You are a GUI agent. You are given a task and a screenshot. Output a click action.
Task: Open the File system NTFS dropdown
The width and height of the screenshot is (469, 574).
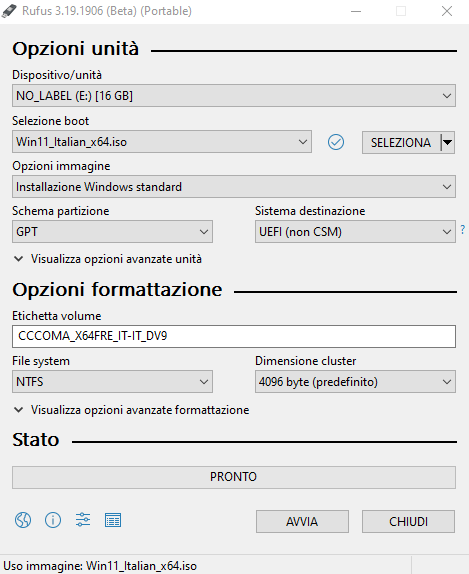112,381
